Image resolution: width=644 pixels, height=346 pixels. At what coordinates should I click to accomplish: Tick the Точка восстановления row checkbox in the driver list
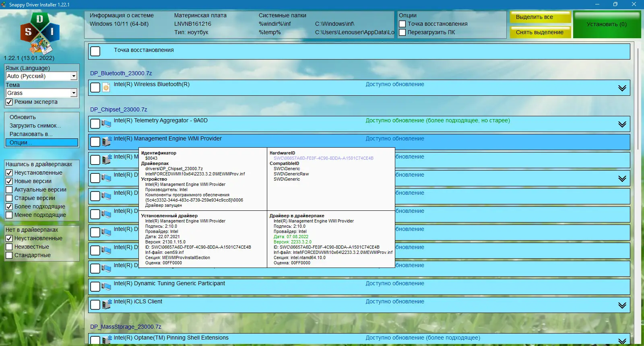pos(95,51)
